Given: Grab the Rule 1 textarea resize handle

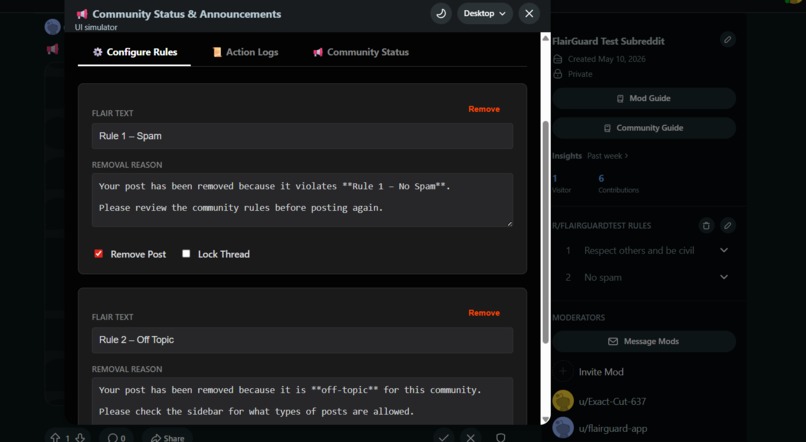Looking at the screenshot, I should tap(509, 224).
